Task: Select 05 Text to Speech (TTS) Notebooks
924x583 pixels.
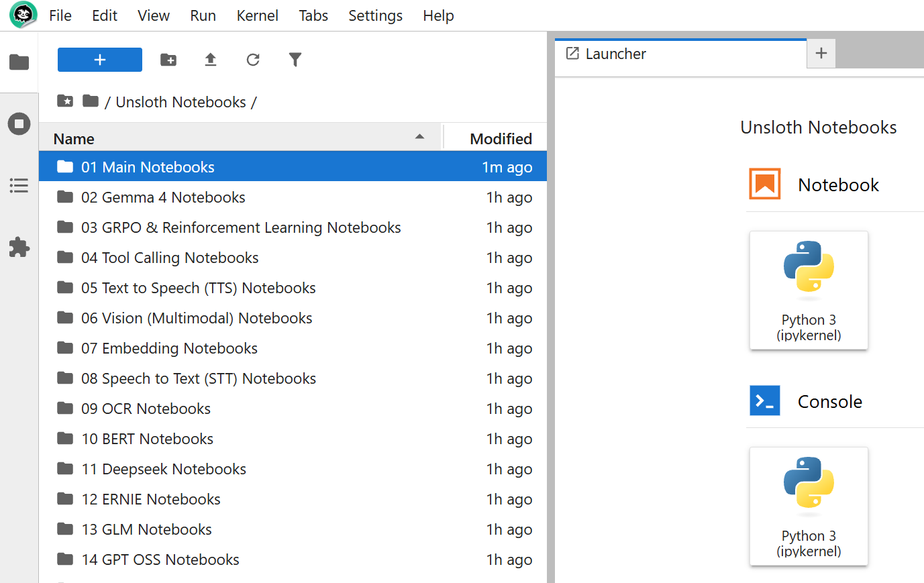Action: [293, 287]
